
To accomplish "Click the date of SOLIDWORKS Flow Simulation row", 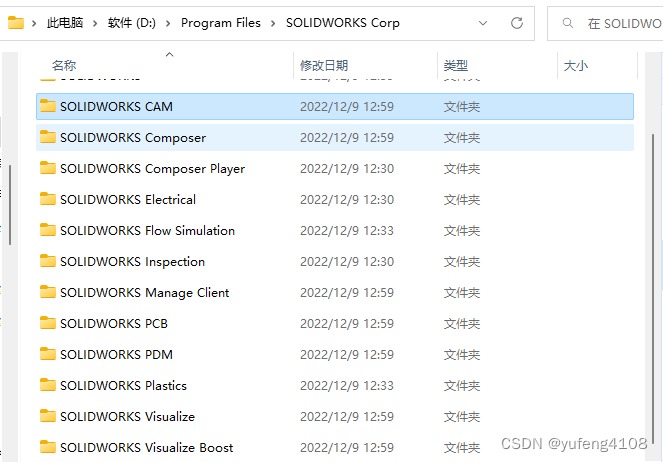I will 347,231.
